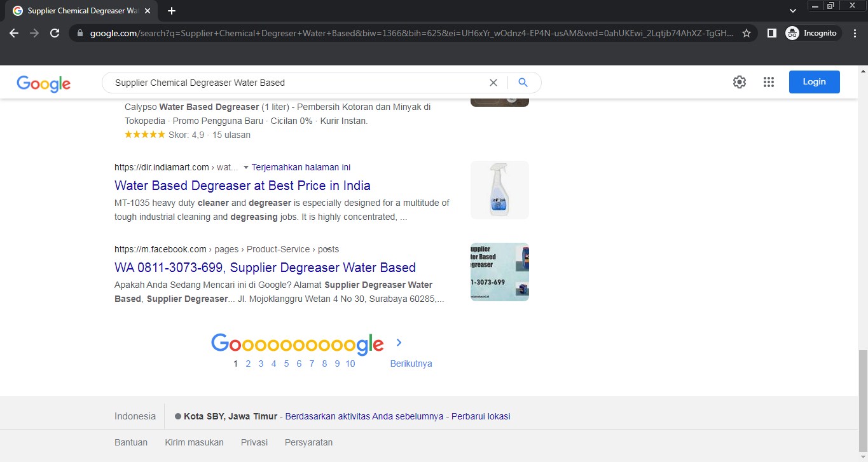Reload the page with the refresh icon

point(55,33)
